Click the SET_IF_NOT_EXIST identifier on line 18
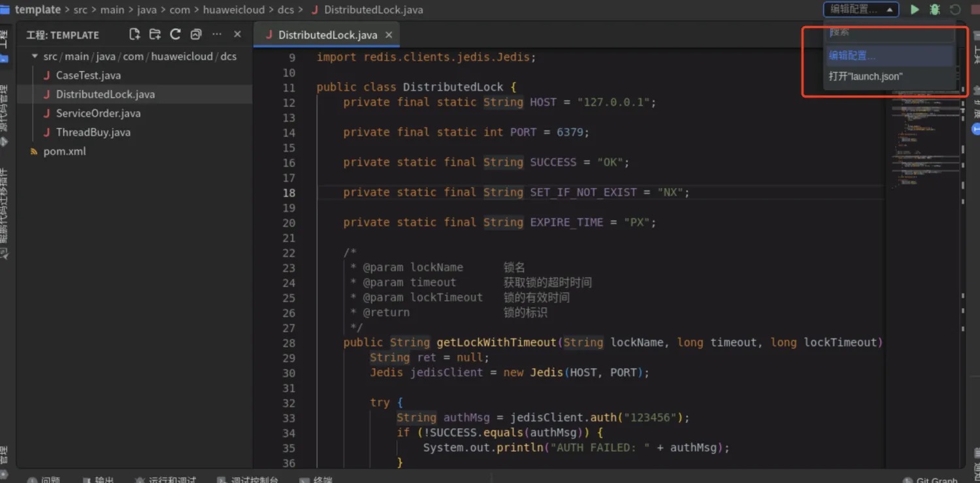Screen dimensions: 980x483 tap(583, 193)
